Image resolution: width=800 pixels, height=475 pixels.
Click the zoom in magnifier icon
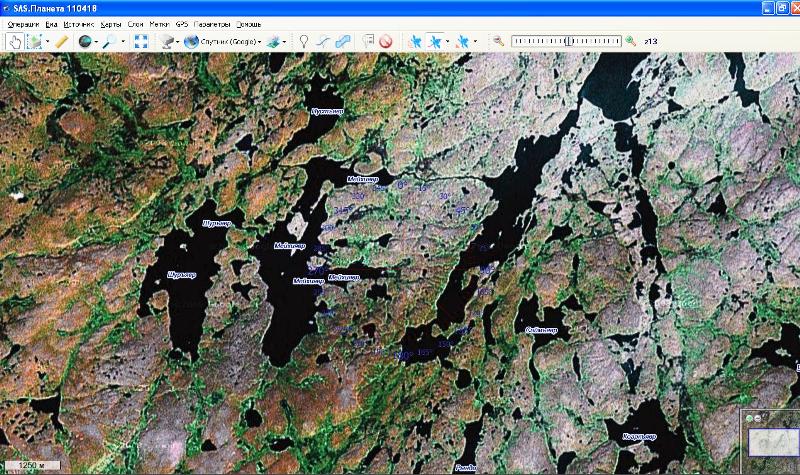[x=631, y=41]
